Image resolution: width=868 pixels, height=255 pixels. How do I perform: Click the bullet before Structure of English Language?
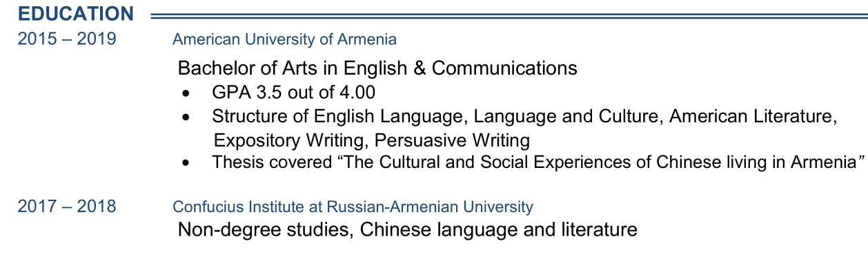(x=186, y=117)
